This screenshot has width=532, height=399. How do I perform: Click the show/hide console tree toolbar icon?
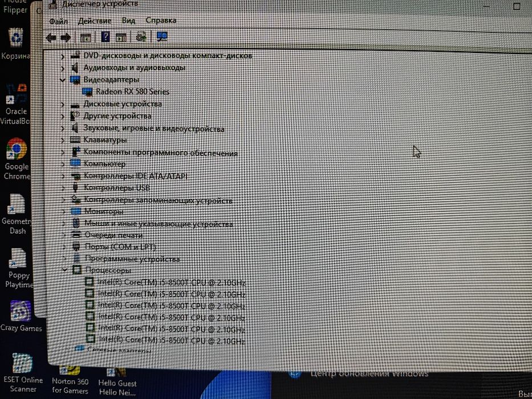[86, 38]
